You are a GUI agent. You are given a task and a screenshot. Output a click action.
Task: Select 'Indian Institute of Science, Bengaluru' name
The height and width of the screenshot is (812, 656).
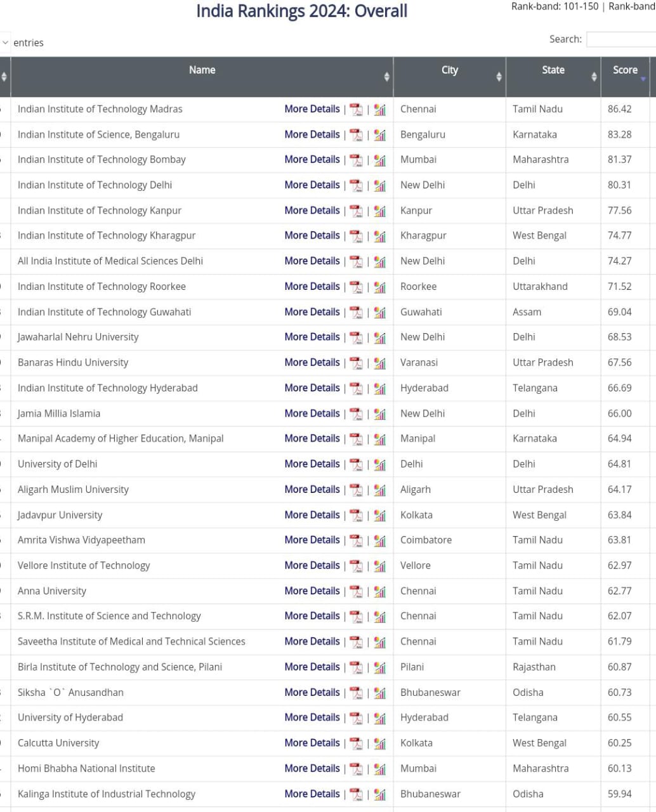[98, 134]
